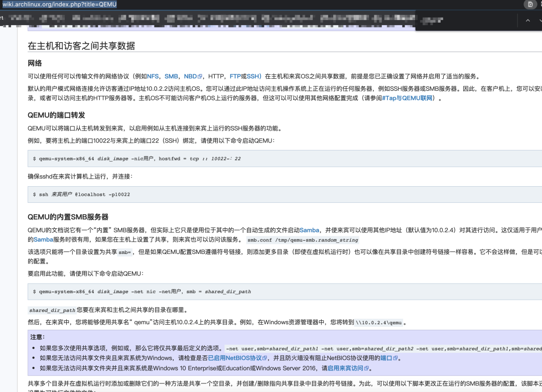The height and width of the screenshot is (392, 542).
Task: Click the 网络 subheading
Action: 35,63
